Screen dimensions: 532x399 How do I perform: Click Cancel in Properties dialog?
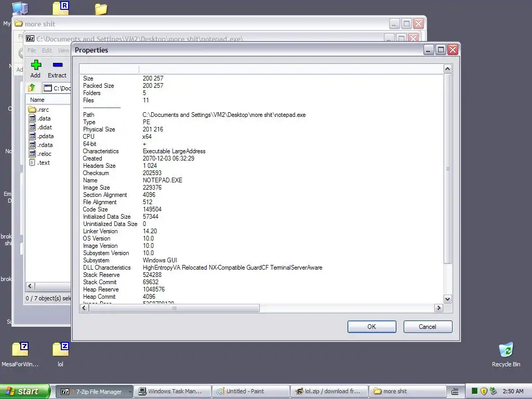tap(428, 326)
